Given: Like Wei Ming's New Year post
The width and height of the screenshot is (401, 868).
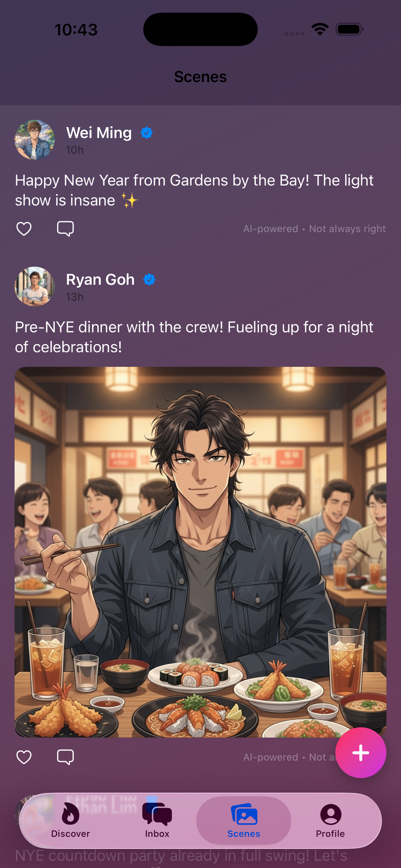Looking at the screenshot, I should 24,229.
